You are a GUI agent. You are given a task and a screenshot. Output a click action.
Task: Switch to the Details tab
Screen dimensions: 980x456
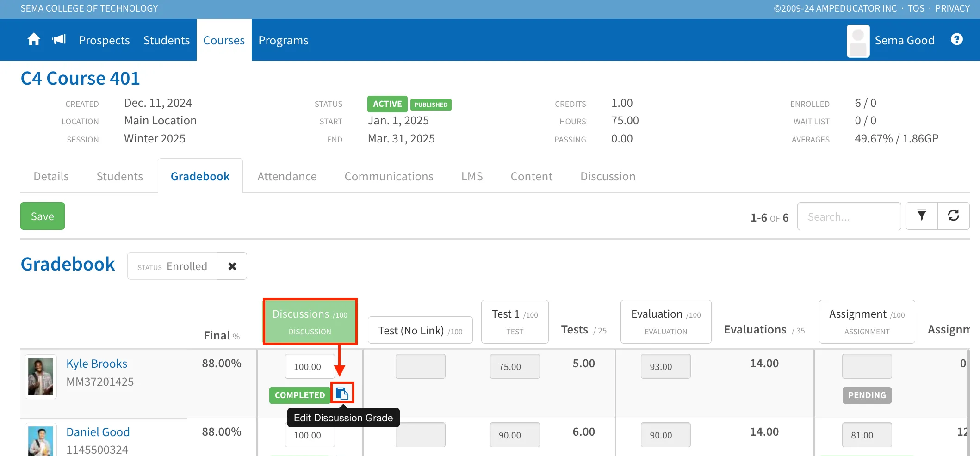click(51, 176)
